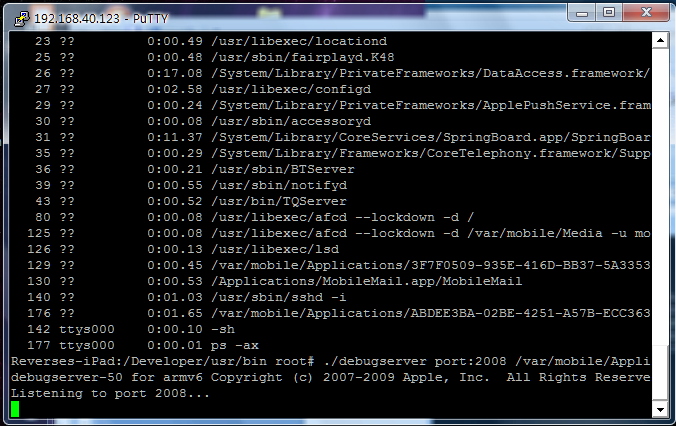Click the 'Listening to port 2008...' text
Image resolution: width=676 pixels, height=426 pixels.
[x=108, y=393]
